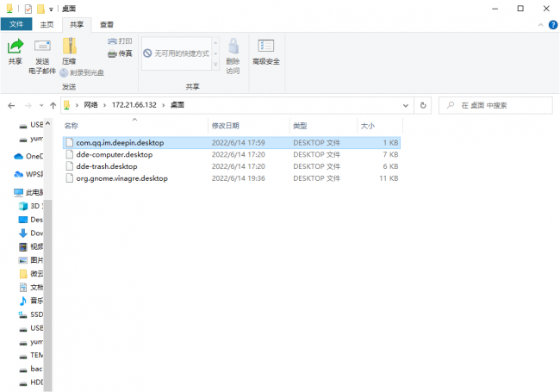Image resolution: width=560 pixels, height=392 pixels.
Task: Open Customize Quick Access Toolbar dropdown
Action: click(x=51, y=9)
